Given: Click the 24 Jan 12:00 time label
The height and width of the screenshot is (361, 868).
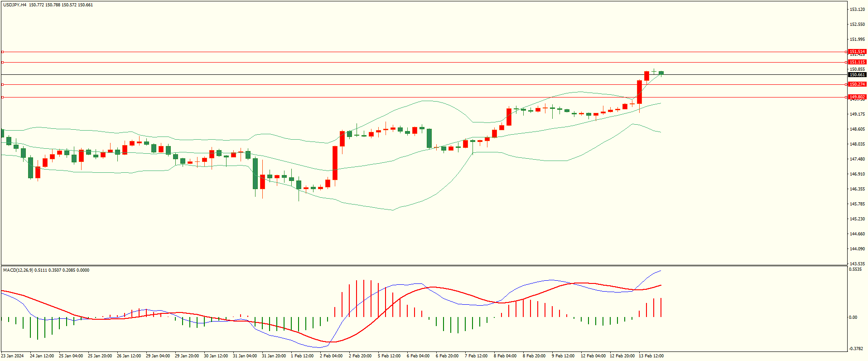Looking at the screenshot, I should [42, 356].
